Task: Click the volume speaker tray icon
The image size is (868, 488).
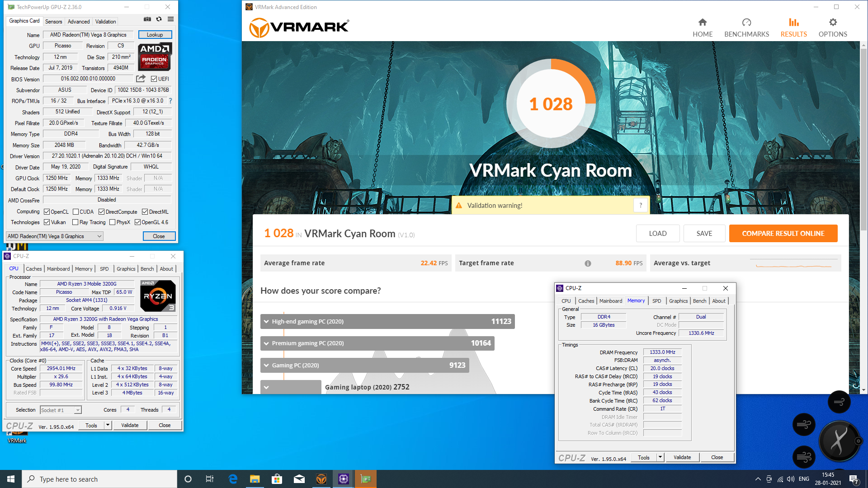Action: 791,479
